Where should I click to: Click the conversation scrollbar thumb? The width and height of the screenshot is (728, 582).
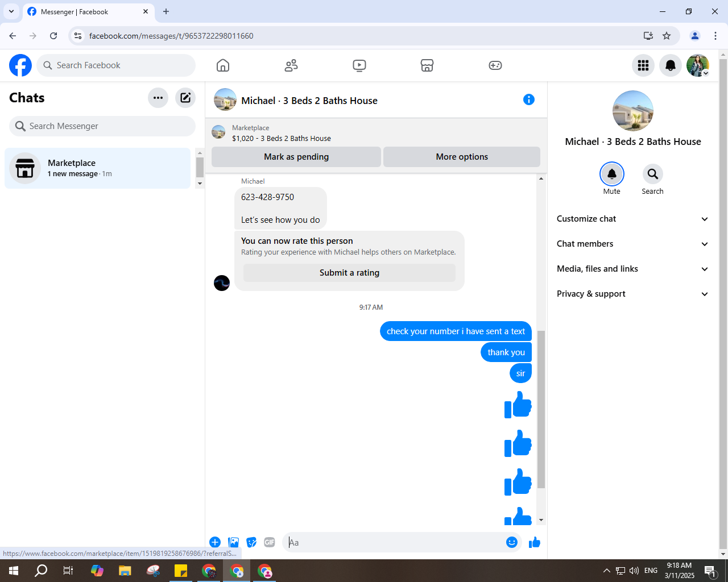coord(541,409)
